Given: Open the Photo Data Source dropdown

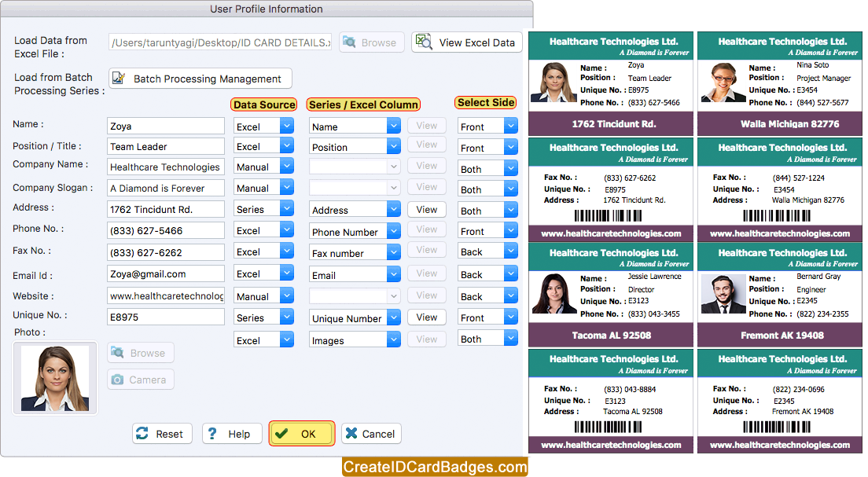Looking at the screenshot, I should (x=263, y=339).
